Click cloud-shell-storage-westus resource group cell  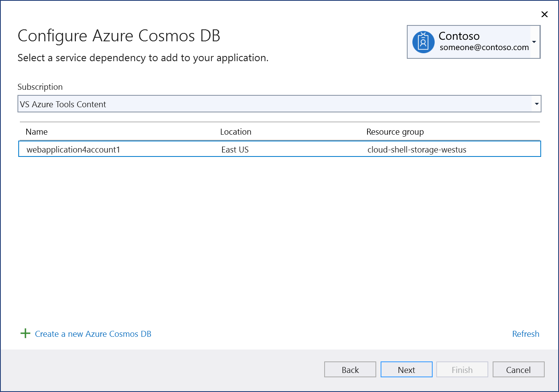pos(417,149)
